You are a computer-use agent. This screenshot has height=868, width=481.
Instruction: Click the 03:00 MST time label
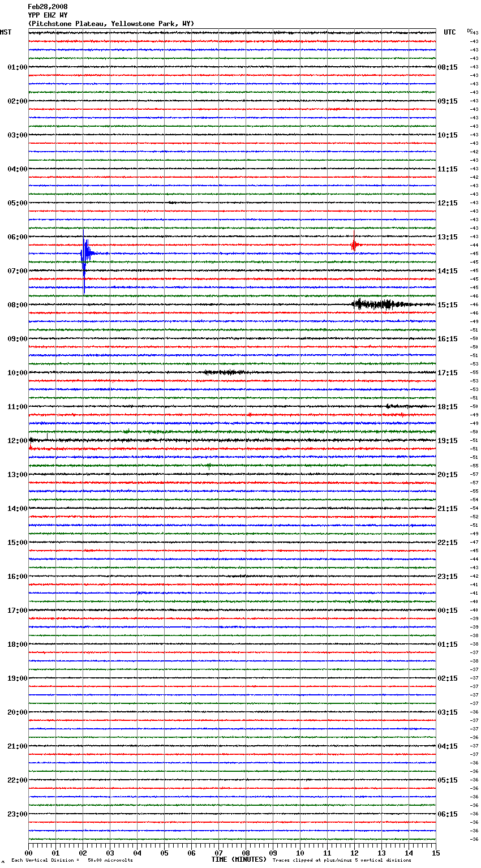click(18, 135)
